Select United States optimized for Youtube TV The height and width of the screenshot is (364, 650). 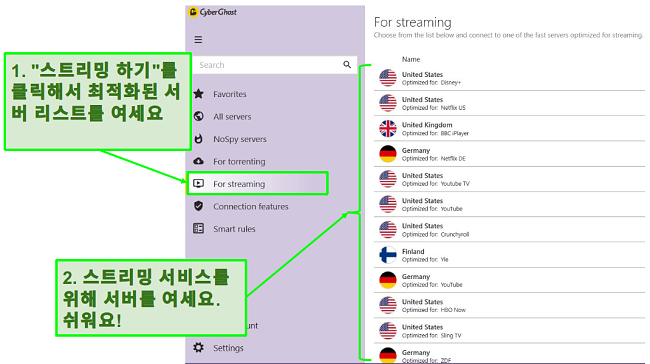pos(509,180)
